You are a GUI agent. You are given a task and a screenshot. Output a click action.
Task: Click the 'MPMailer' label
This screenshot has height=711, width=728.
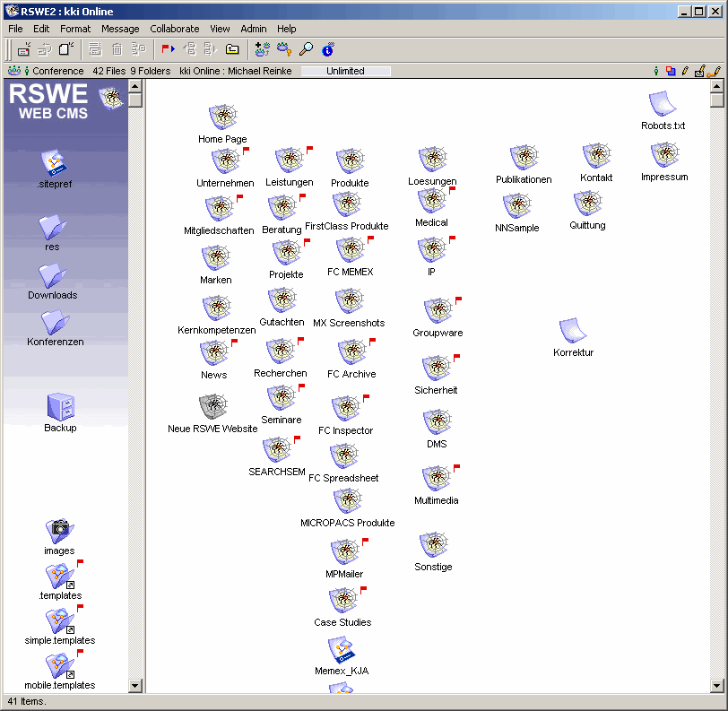pyautogui.click(x=344, y=574)
